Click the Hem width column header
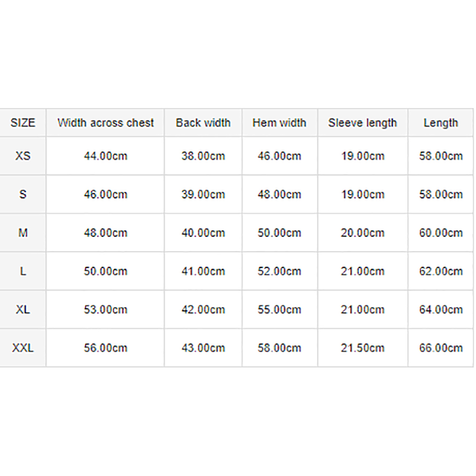Viewport: 476px width, 476px height. pyautogui.click(x=279, y=123)
